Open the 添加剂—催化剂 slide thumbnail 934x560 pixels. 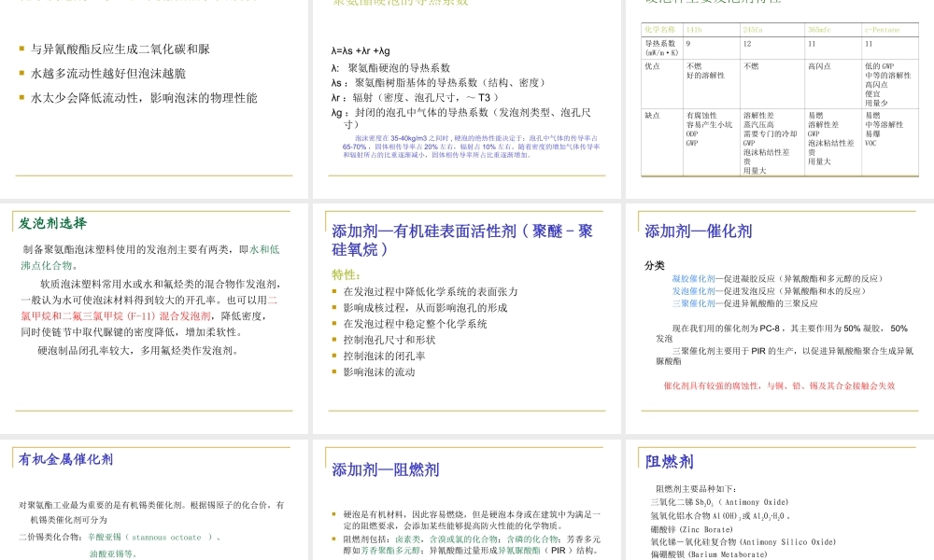[780, 318]
